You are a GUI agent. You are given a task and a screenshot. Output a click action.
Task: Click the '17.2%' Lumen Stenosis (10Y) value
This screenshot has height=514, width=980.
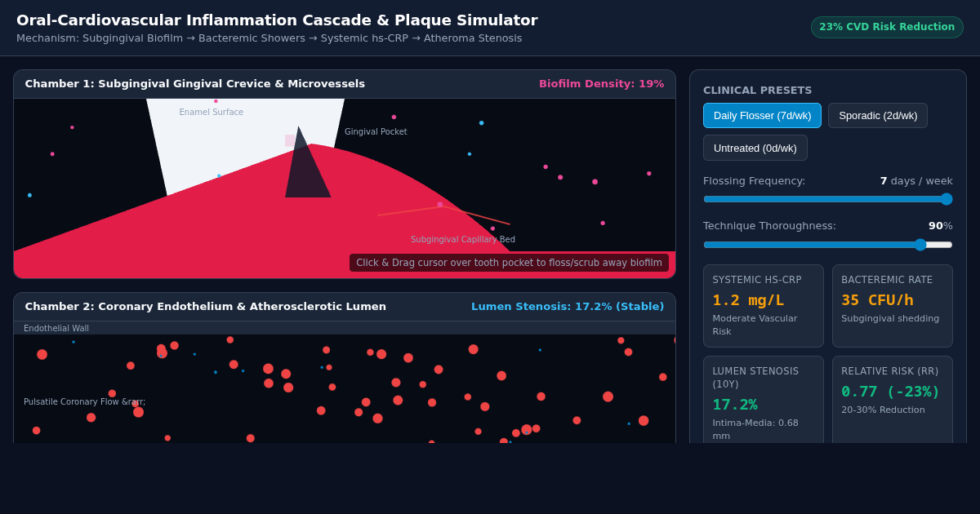tap(735, 405)
